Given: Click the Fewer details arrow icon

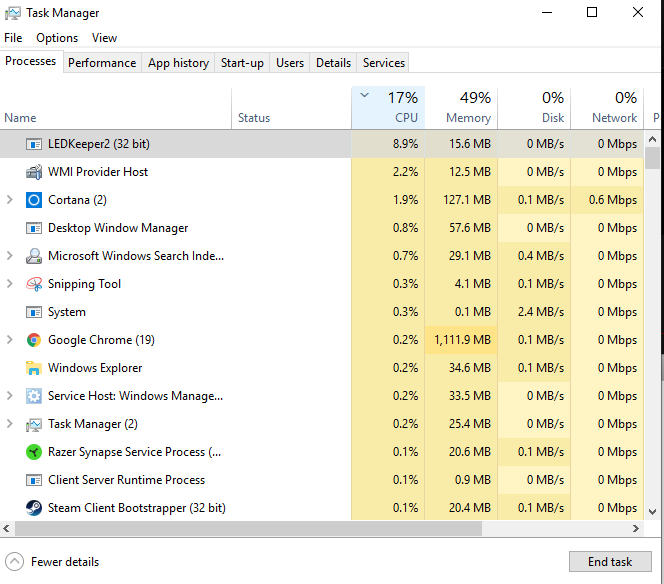Looking at the screenshot, I should pyautogui.click(x=14, y=562).
